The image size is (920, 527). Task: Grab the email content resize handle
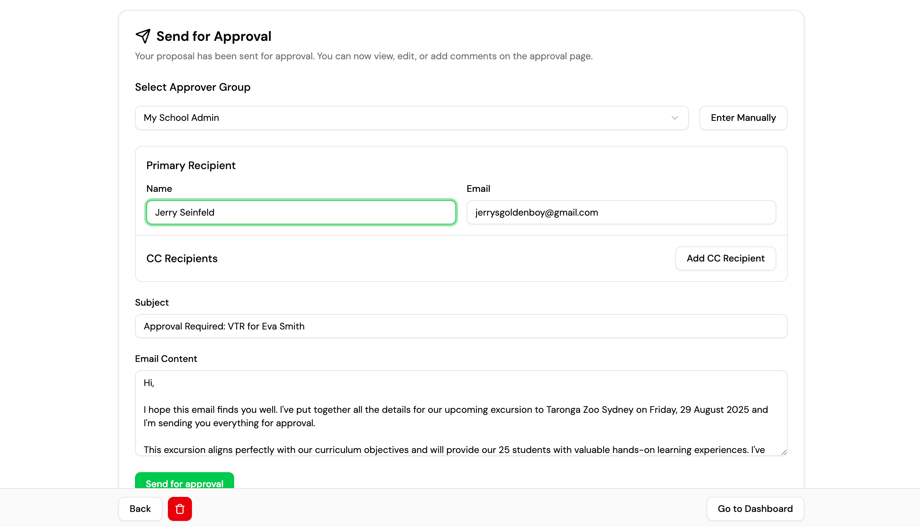tap(783, 451)
